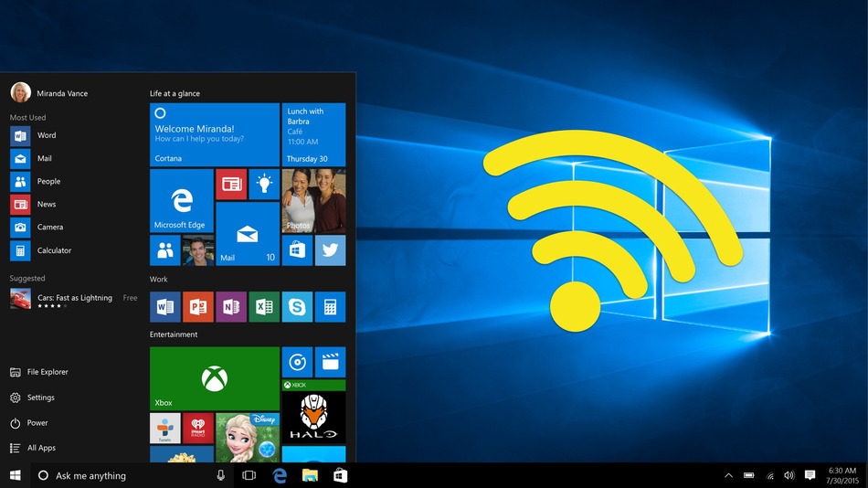Screen dimensions: 868x488
Task: Open Store from the taskbar
Action: pyautogui.click(x=341, y=475)
